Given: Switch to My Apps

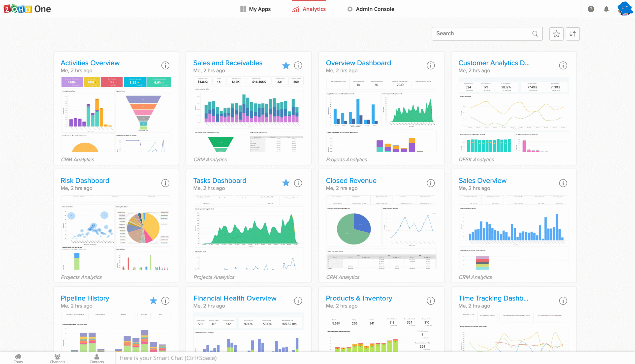Looking at the screenshot, I should coord(255,9).
